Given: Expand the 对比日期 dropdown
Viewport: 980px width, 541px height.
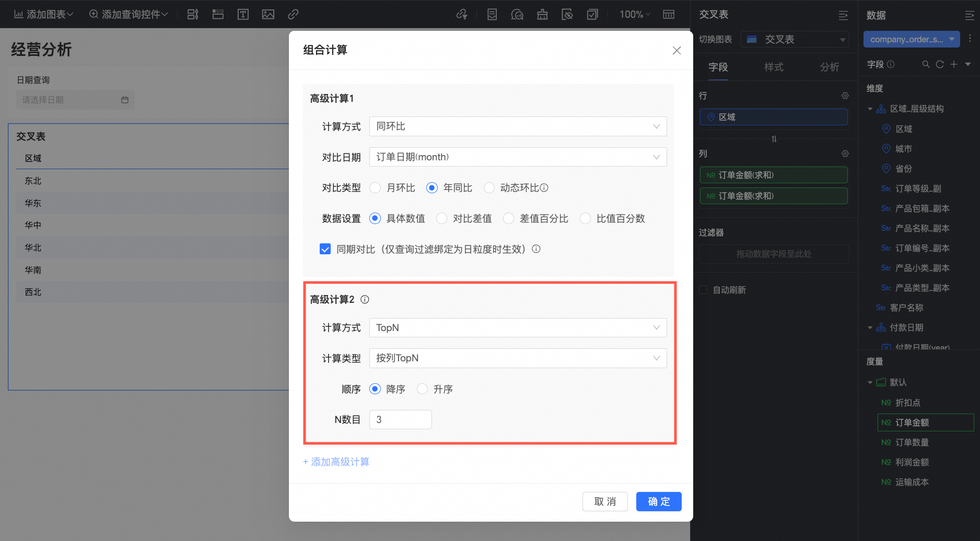Looking at the screenshot, I should pos(518,157).
